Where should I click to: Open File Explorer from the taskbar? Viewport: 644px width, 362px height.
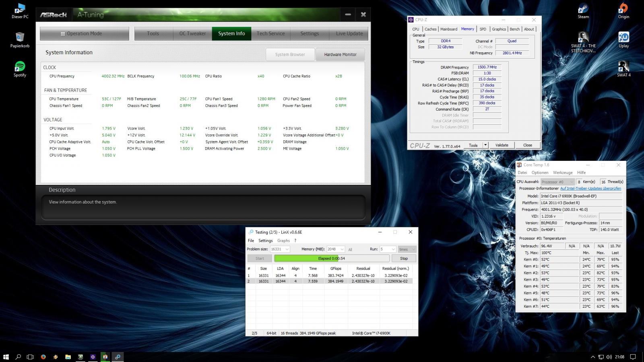click(x=68, y=357)
